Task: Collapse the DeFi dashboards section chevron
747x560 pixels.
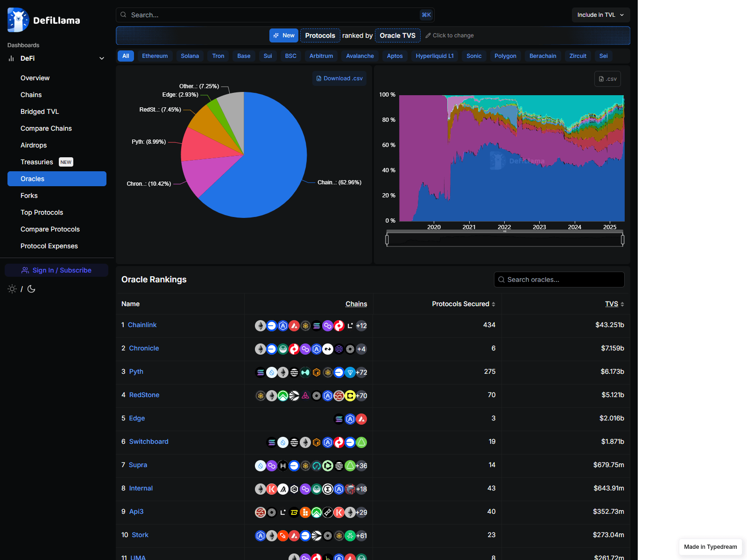Action: tap(102, 58)
